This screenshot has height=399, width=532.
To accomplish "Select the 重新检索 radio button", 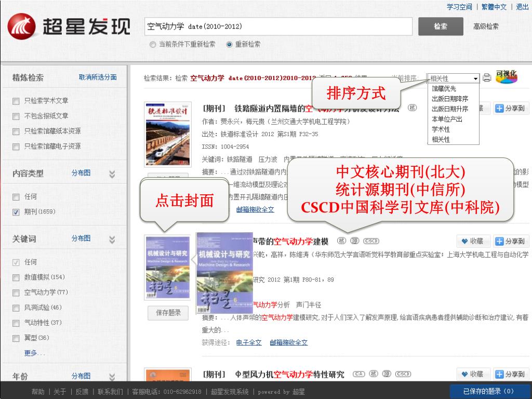I will 229,45.
